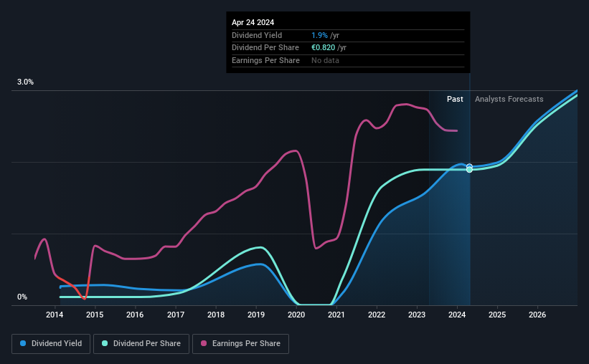Click the 2022 x-axis label
Screen dimensions: 589x364
377,315
